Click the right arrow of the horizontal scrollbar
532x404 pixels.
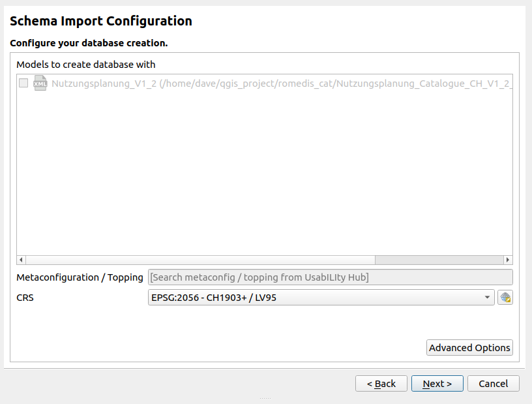[x=508, y=259]
